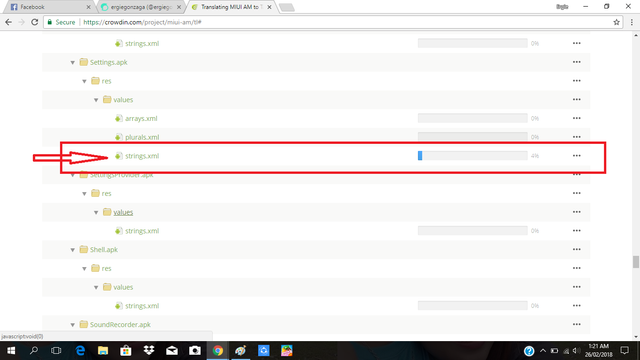This screenshot has width=640, height=360.
Task: Open strings.xml under Shell.apk values
Action: coord(142,306)
